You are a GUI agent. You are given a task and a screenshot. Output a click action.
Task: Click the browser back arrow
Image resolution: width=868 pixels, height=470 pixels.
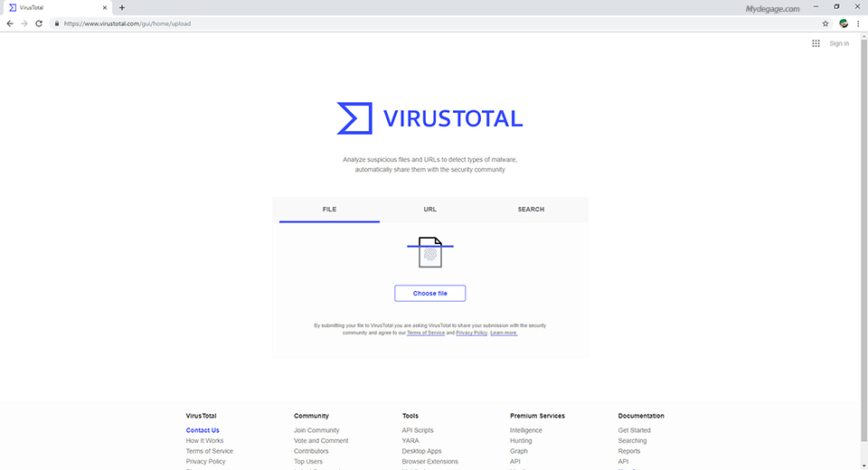10,23
